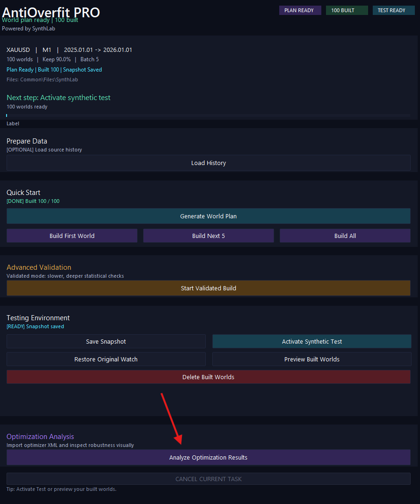The height and width of the screenshot is (504, 420).
Task: Activate the synthetic test
Action: point(311,341)
